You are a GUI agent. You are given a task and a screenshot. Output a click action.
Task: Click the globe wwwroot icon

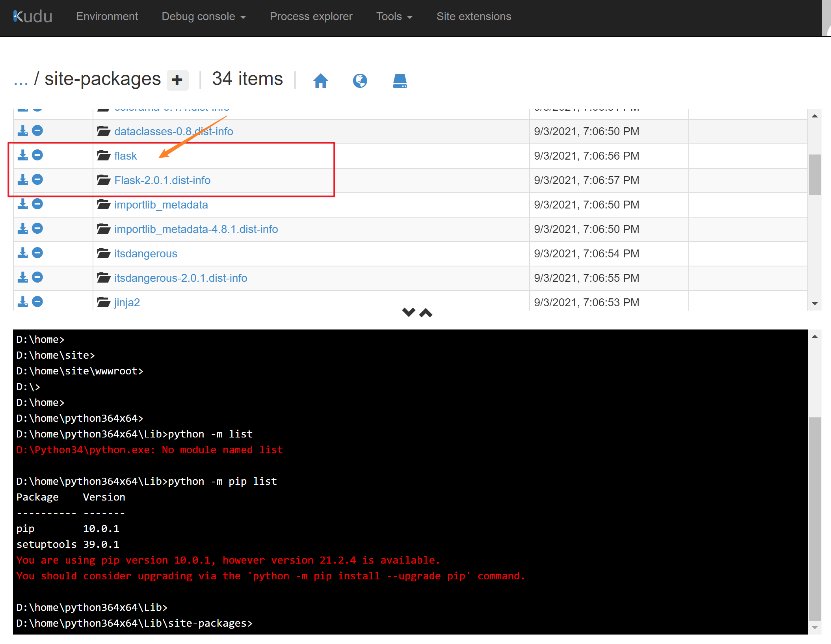pos(360,81)
